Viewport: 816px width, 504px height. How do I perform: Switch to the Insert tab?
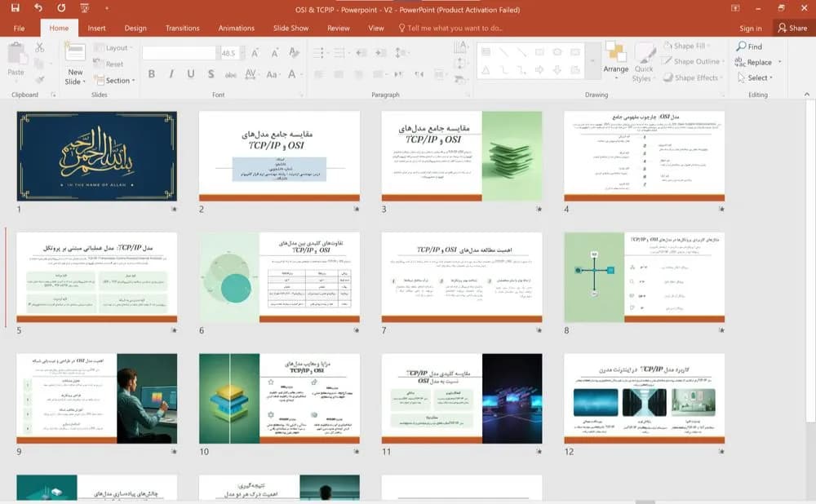point(96,28)
